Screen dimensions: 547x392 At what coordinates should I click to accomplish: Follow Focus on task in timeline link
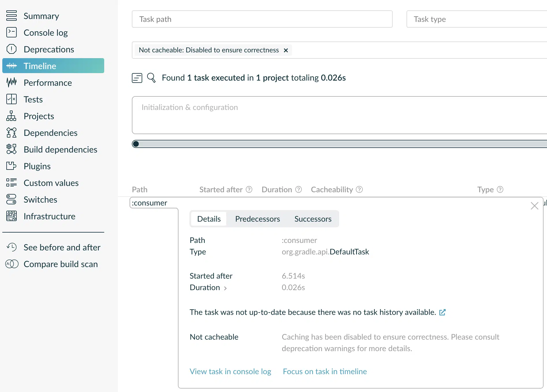click(x=325, y=372)
